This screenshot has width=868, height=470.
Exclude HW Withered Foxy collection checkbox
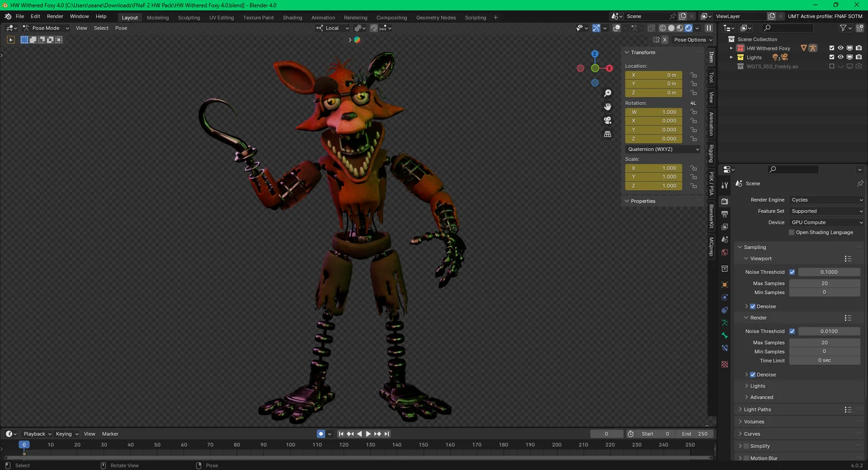832,48
